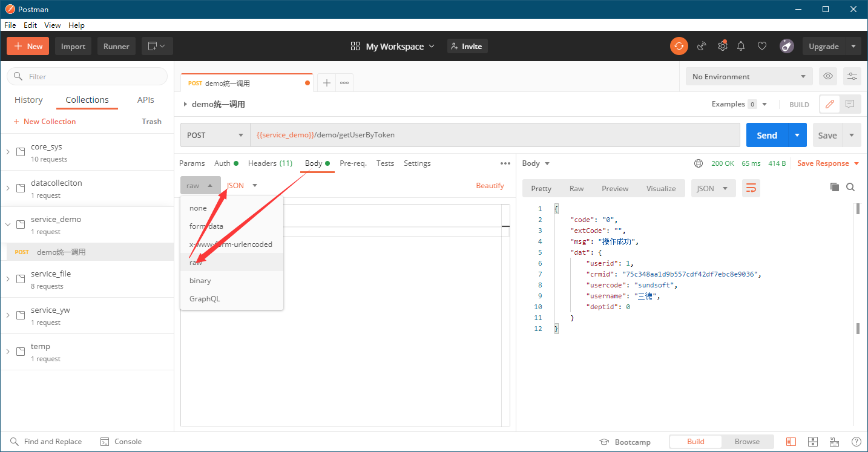868x452 pixels.
Task: Select none in body type list
Action: coord(232,208)
